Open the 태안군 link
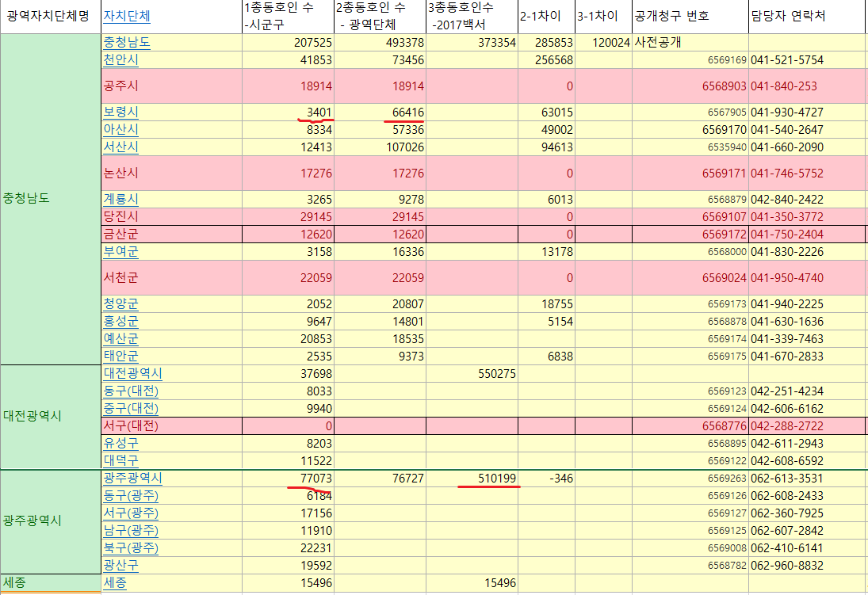Viewport: 868px width, 595px height. 120,357
